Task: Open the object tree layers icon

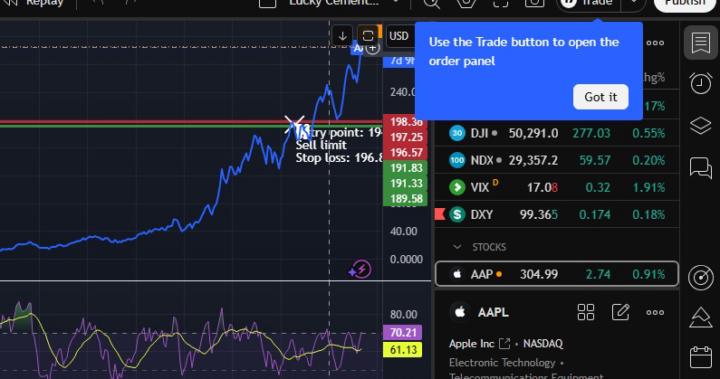Action: (x=700, y=125)
